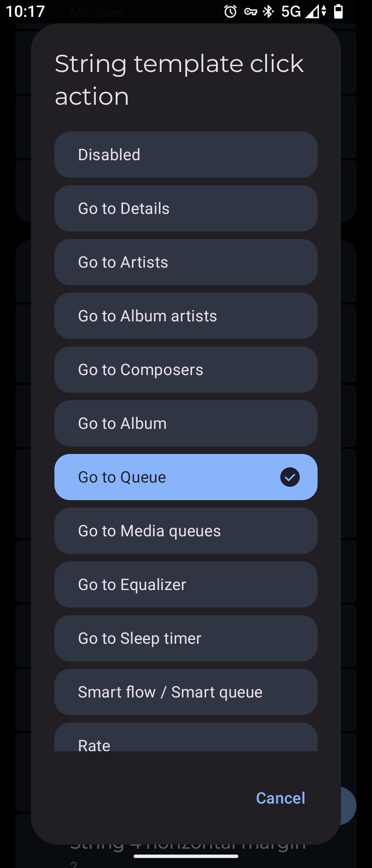Tap the highlighted Go to Queue item
372x868 pixels.
186,477
